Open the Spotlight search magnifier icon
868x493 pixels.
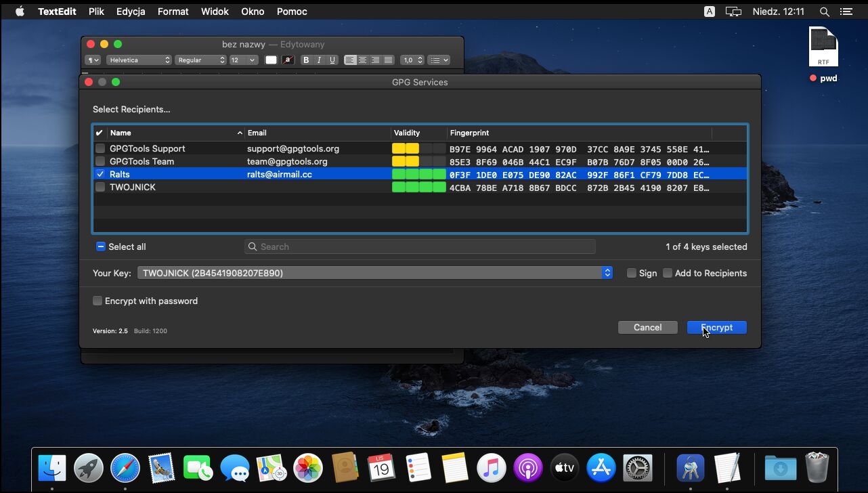coord(824,12)
